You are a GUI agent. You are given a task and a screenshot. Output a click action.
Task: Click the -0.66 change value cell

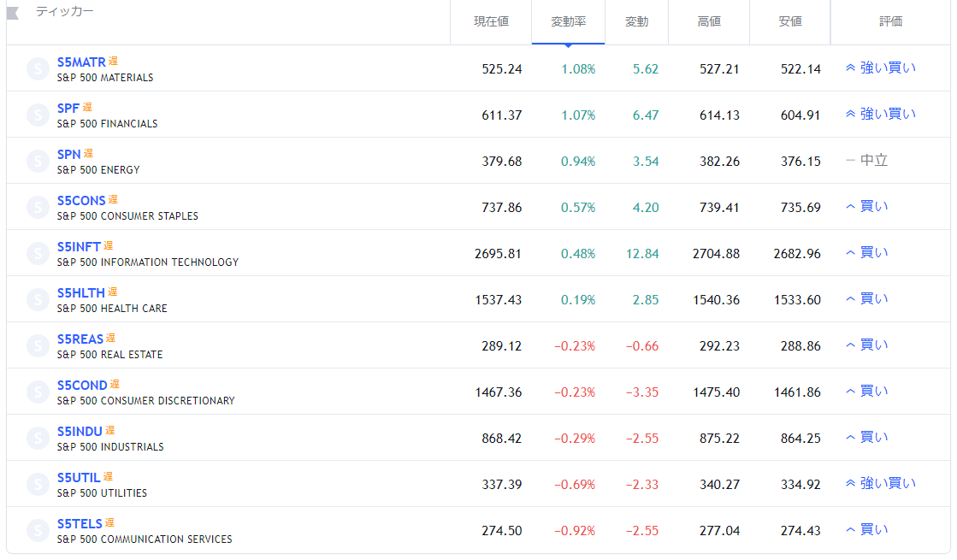[642, 346]
